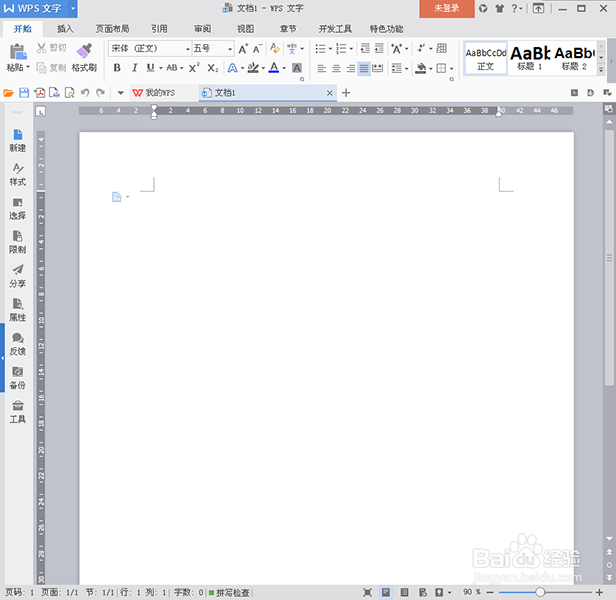616x600 pixels.
Task: Click the Paste (粘贴) icon
Action: pos(18,52)
